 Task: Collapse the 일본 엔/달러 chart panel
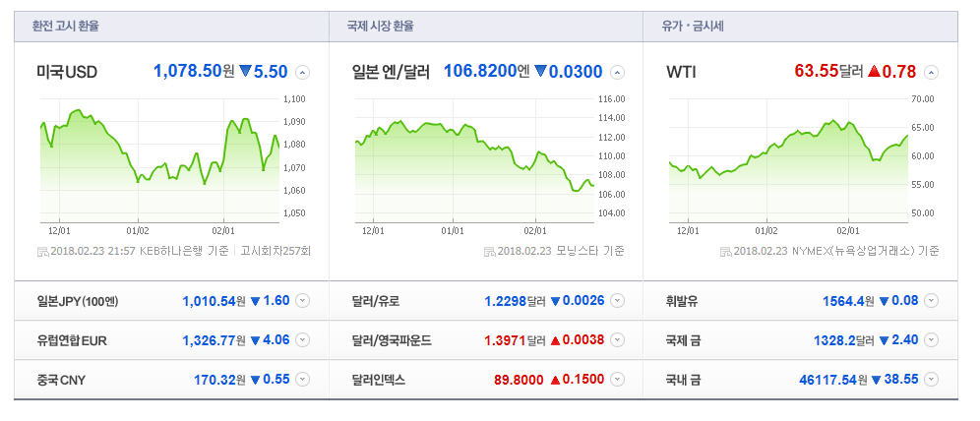[x=617, y=72]
